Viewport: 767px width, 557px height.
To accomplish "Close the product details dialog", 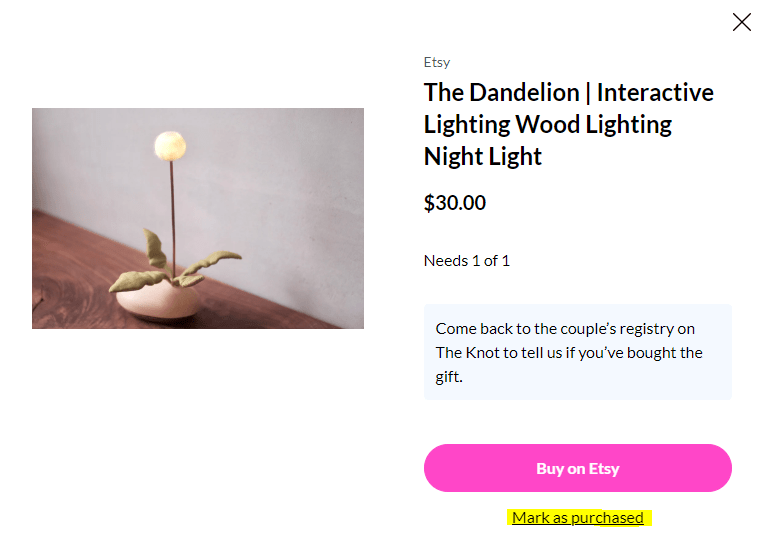I will pos(742,22).
